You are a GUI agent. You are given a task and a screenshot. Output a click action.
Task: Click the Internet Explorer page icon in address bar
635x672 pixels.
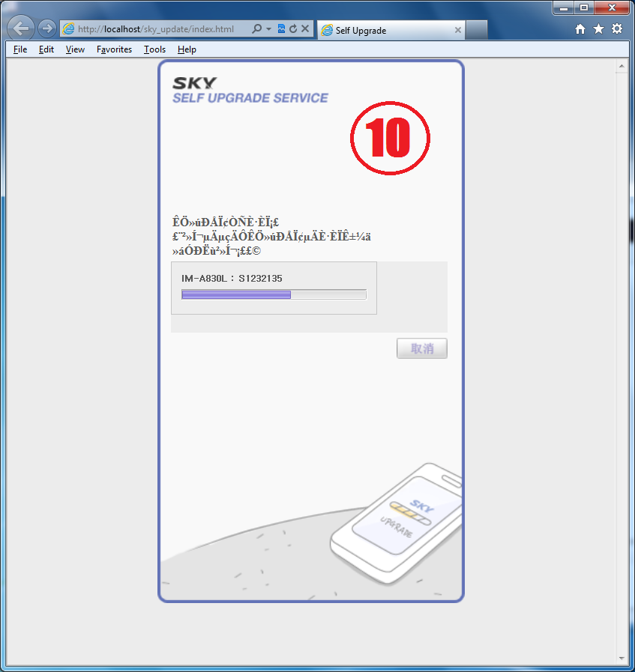click(69, 28)
